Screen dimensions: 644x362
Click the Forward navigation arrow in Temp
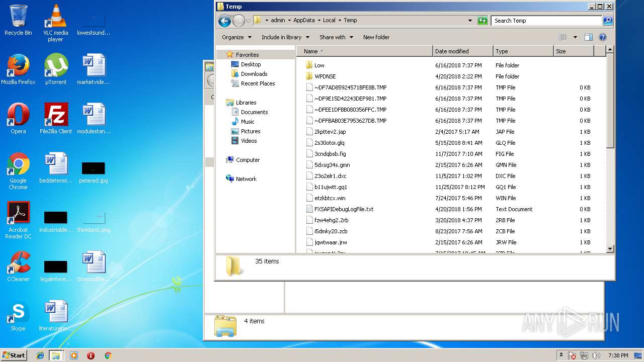pyautogui.click(x=238, y=21)
